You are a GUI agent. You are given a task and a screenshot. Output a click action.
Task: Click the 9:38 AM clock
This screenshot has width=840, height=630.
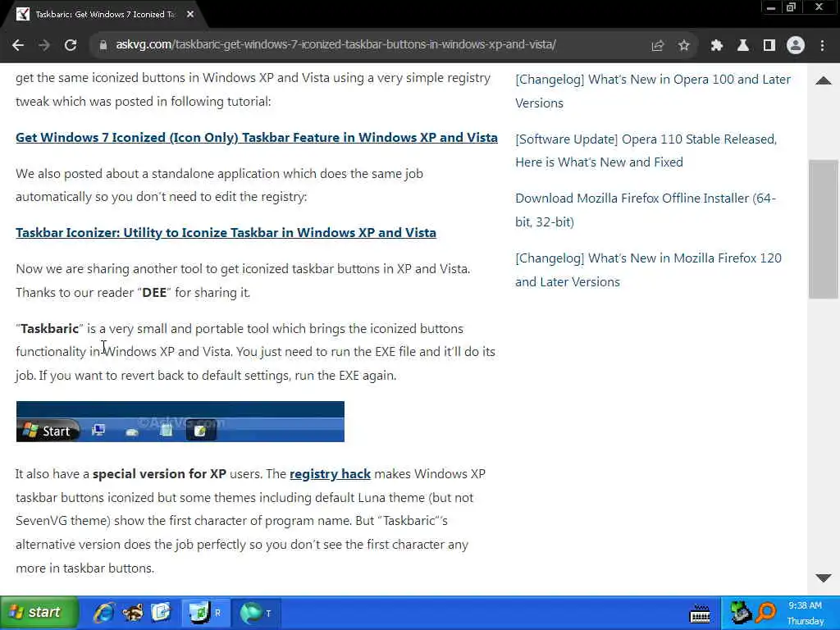click(806, 606)
